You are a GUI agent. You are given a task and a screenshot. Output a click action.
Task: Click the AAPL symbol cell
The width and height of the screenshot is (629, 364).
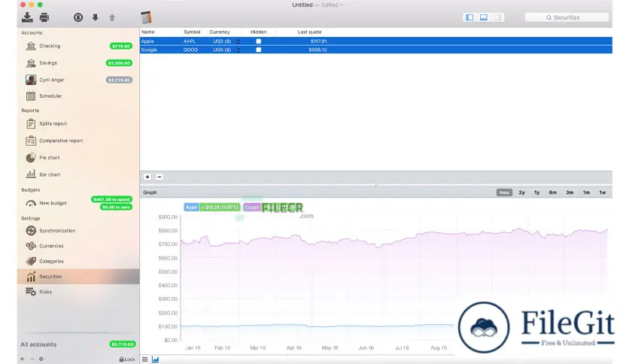point(190,41)
